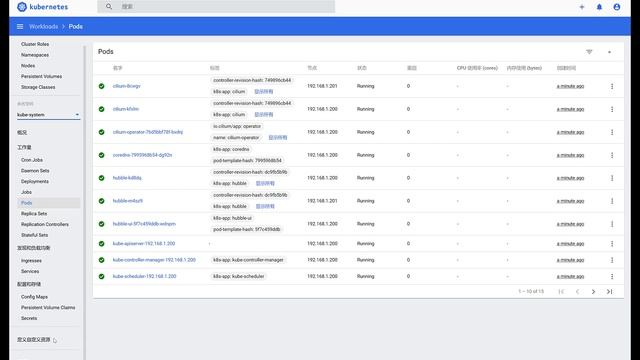Open Nodes in sidebar
This screenshot has height=360, width=640.
click(x=28, y=66)
